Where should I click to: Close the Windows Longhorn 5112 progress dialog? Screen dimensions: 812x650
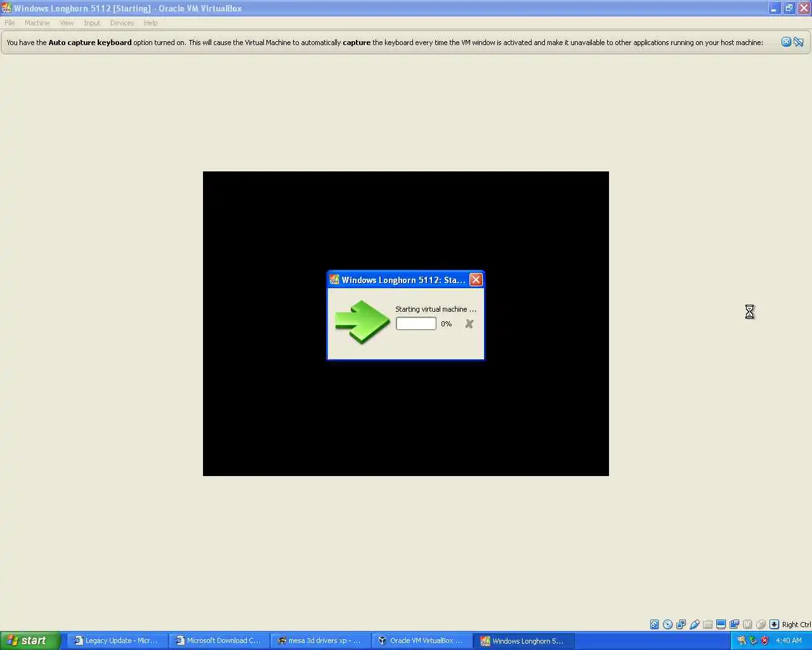tap(476, 280)
